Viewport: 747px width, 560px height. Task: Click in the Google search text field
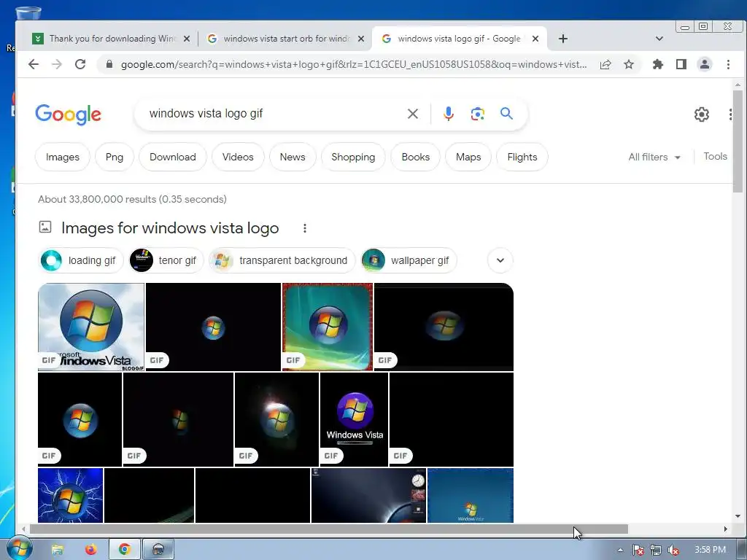274,114
